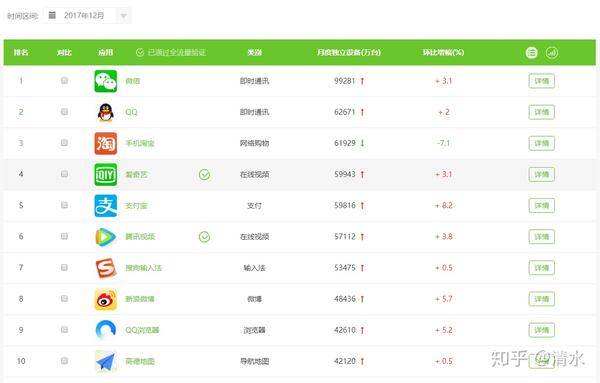Select device count value 99281
Screen dimensions: 600x383
(345, 81)
